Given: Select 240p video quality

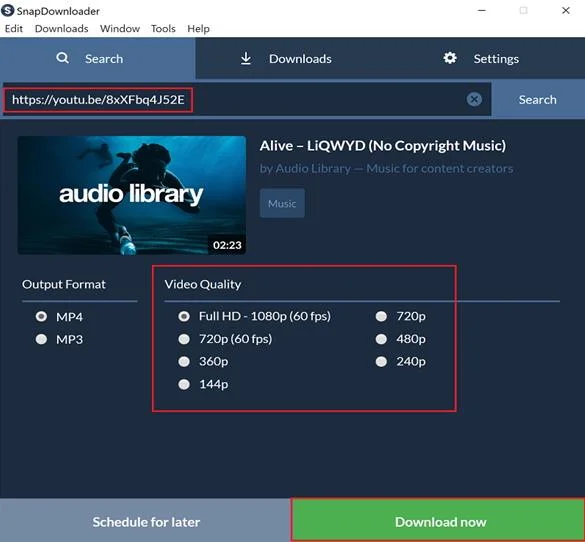Looking at the screenshot, I should [x=381, y=361].
